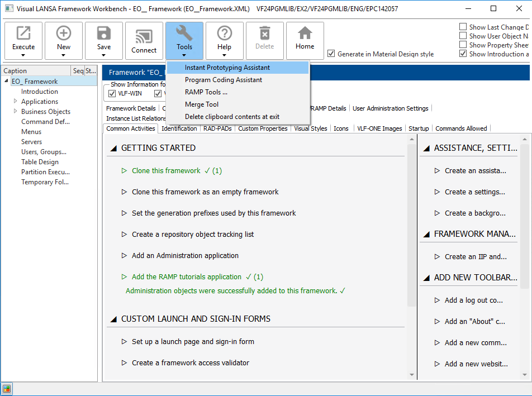The image size is (532, 396).
Task: Enable the Show Last Change checkbox
Action: coord(463,27)
